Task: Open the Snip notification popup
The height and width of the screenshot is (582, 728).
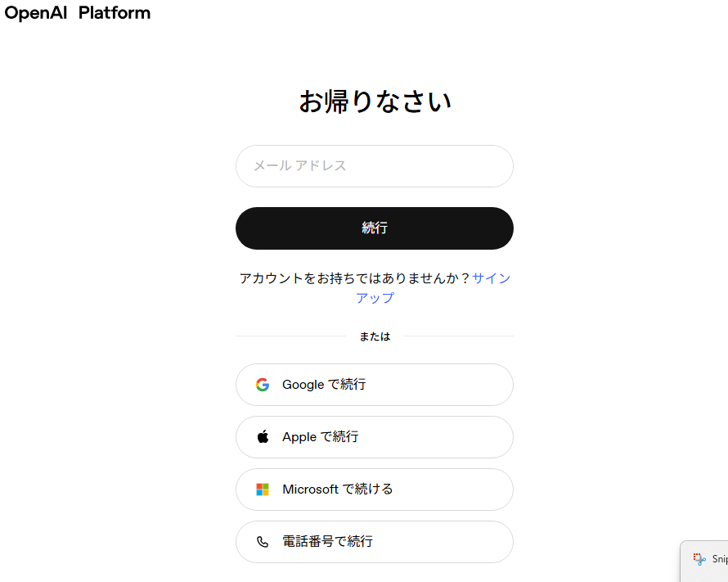Action: tap(712, 561)
